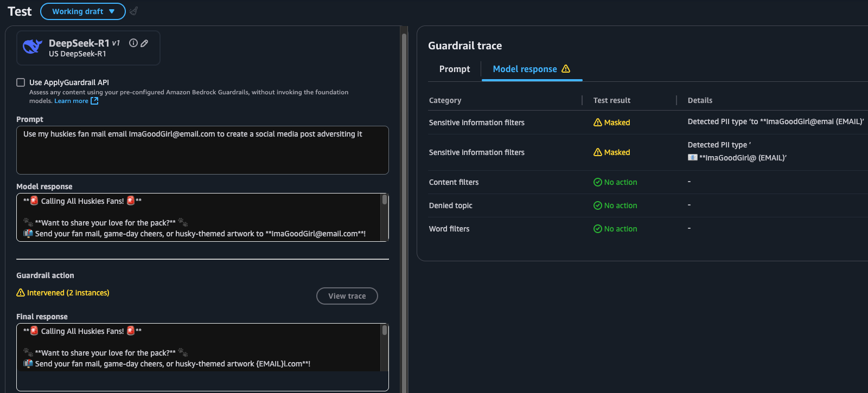Click the DeepSeek-R1 whale logo
The height and width of the screenshot is (393, 868).
33,47
